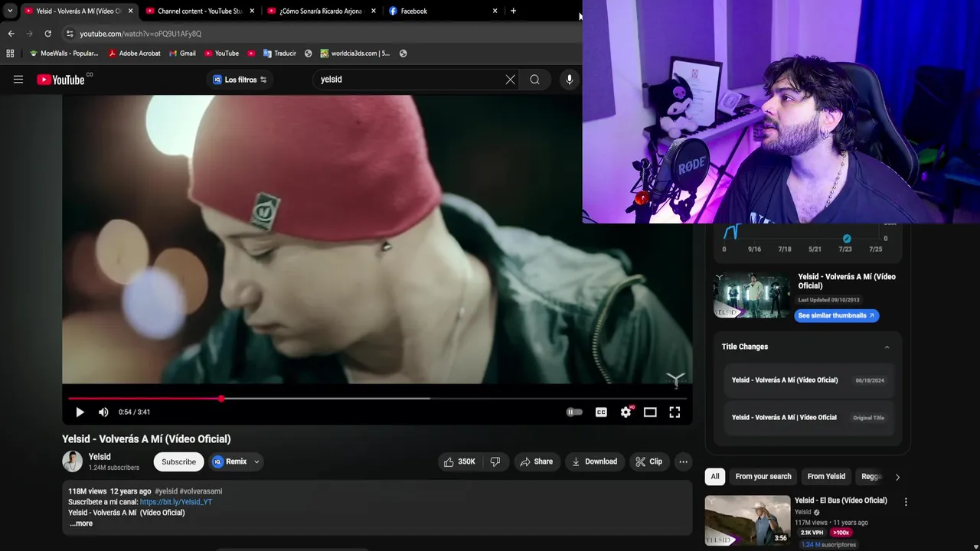This screenshot has width=980, height=551.
Task: Select the Original Title entry
Action: point(808,418)
